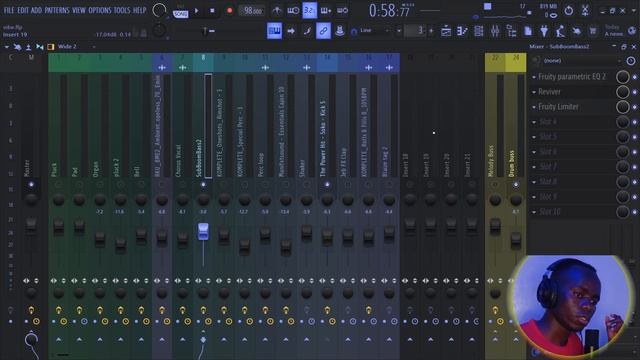Enable wait for input before recording
640x360 pixels.
(293, 11)
